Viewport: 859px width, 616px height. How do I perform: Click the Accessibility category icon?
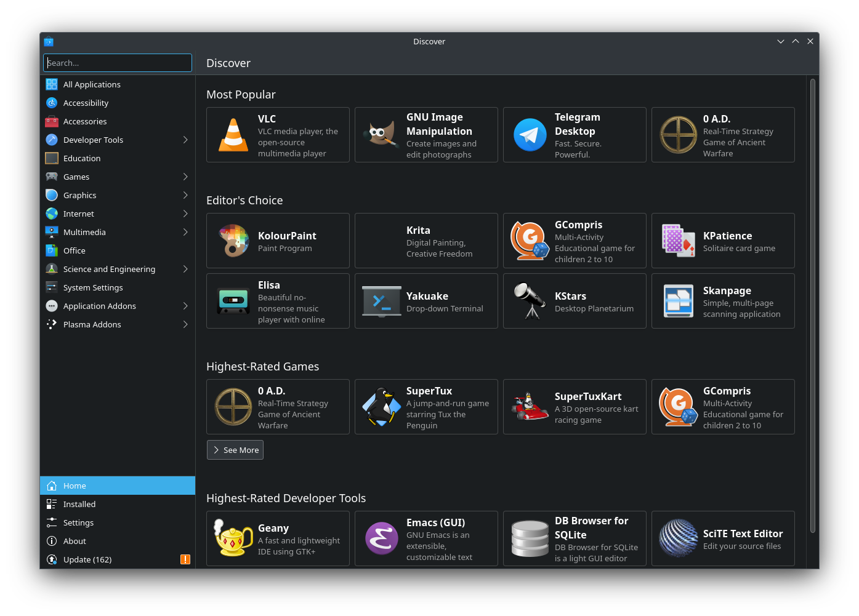point(52,103)
